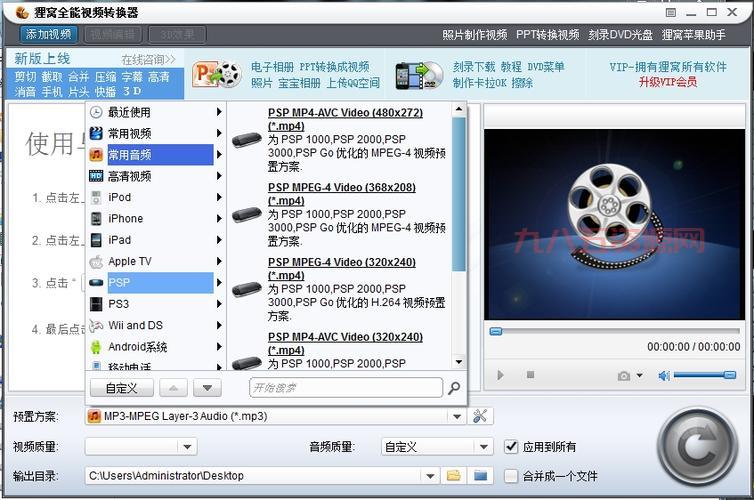Click the 自定义 button
The height and width of the screenshot is (500, 754).
pyautogui.click(x=122, y=388)
